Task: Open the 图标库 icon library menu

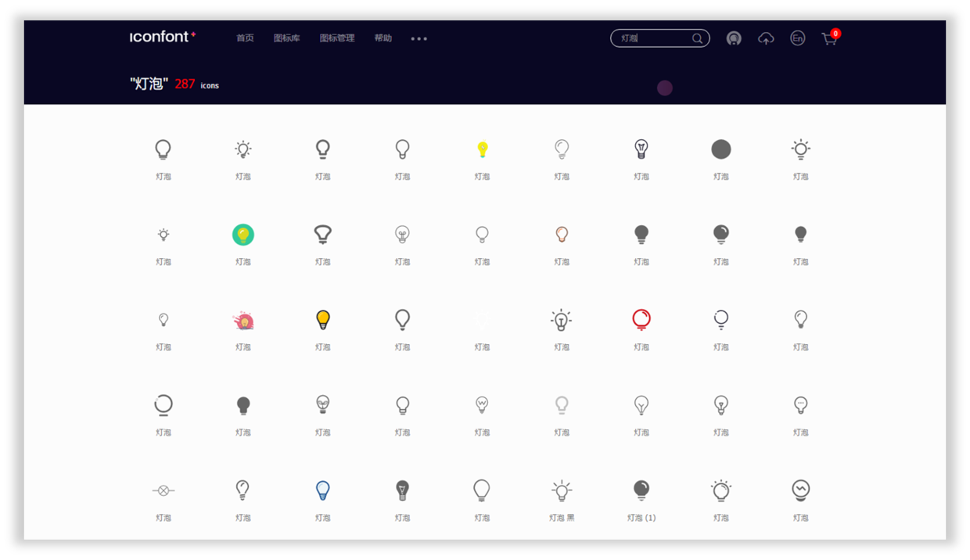Action: point(286,38)
